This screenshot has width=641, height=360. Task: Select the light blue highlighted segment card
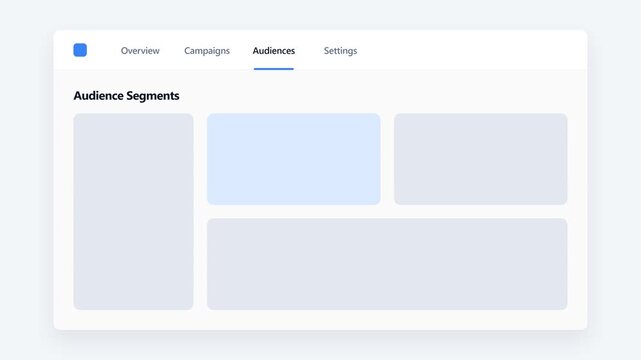pyautogui.click(x=294, y=159)
